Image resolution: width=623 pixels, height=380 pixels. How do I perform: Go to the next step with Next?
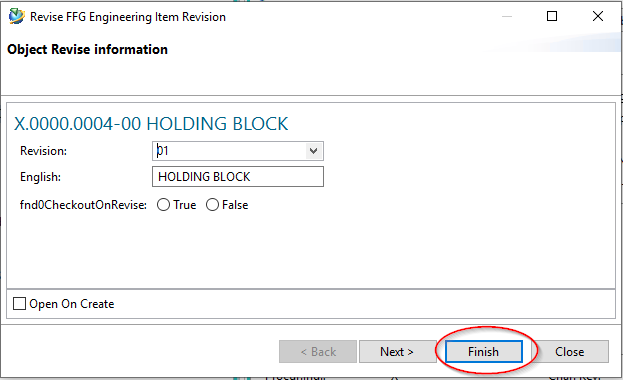397,352
